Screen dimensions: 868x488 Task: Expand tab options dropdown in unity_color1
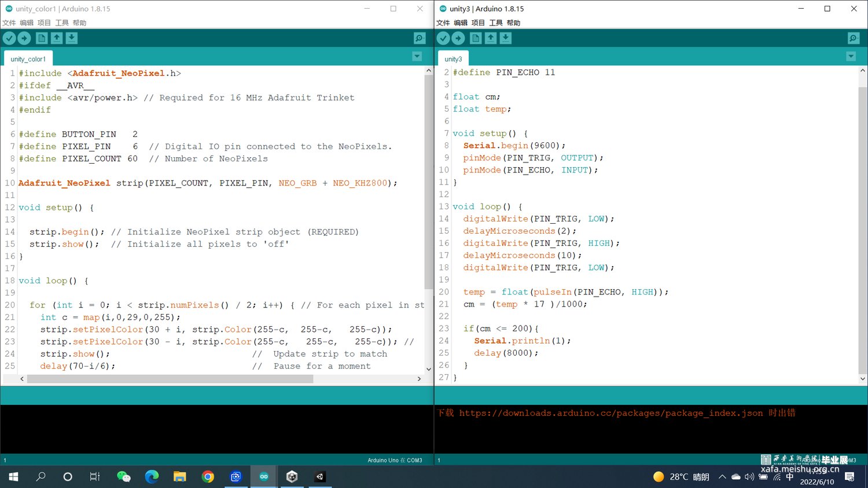point(417,57)
